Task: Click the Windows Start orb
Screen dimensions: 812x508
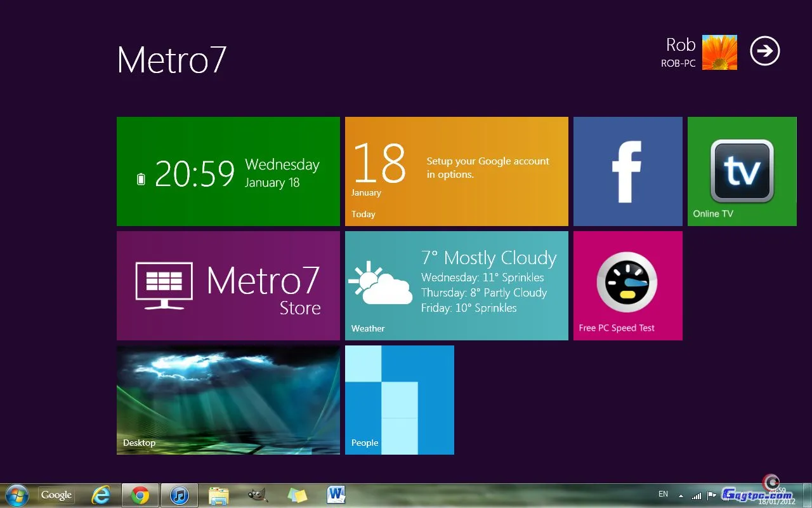Action: 16,495
